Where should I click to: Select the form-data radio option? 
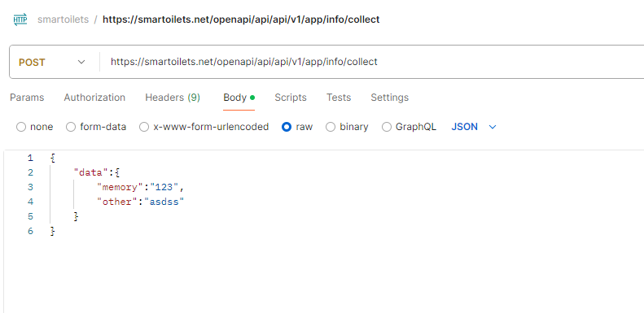(71, 127)
